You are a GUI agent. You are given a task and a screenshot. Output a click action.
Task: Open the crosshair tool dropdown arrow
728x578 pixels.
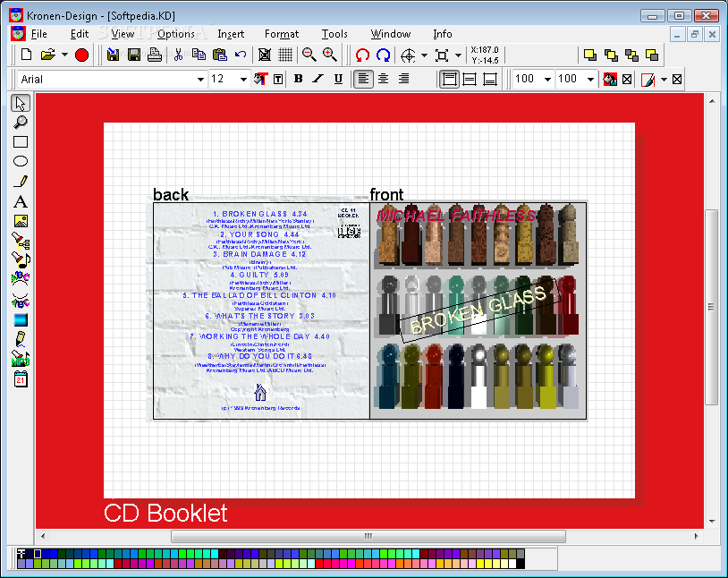tap(424, 55)
